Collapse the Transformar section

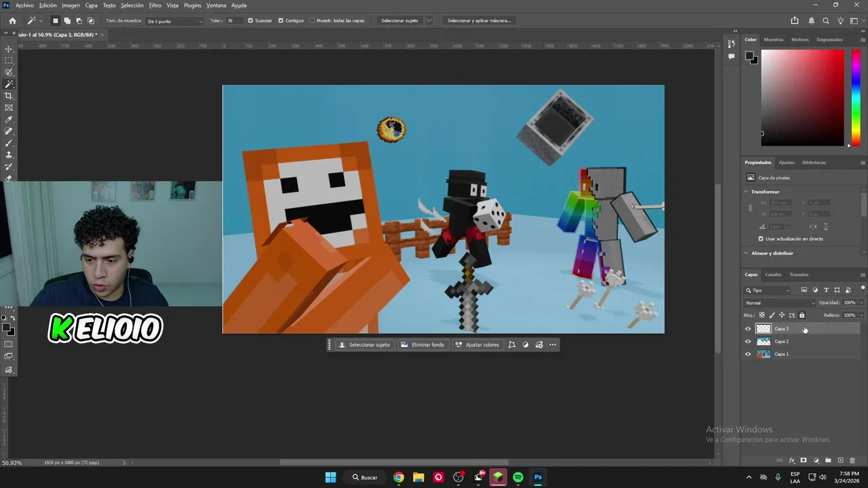747,192
